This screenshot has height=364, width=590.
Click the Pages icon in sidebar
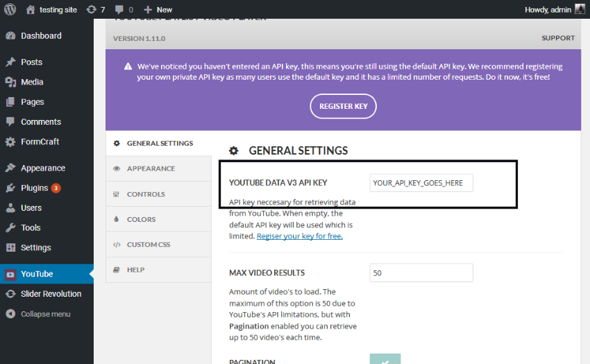point(10,102)
